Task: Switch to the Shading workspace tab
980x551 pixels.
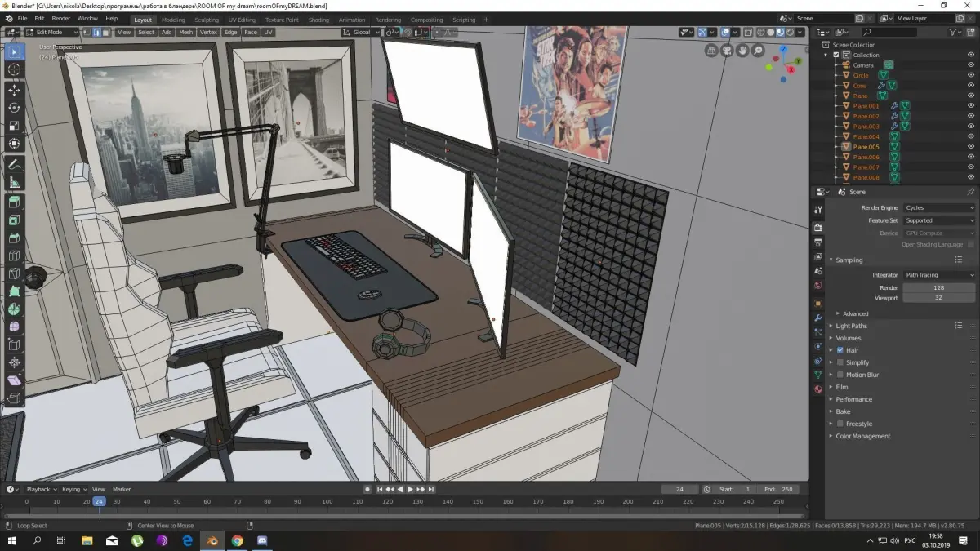Action: [x=318, y=20]
